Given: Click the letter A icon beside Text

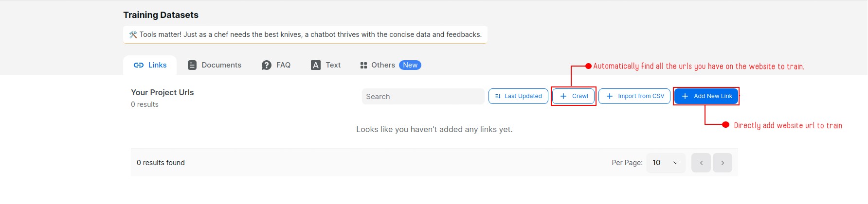Looking at the screenshot, I should coord(316,65).
